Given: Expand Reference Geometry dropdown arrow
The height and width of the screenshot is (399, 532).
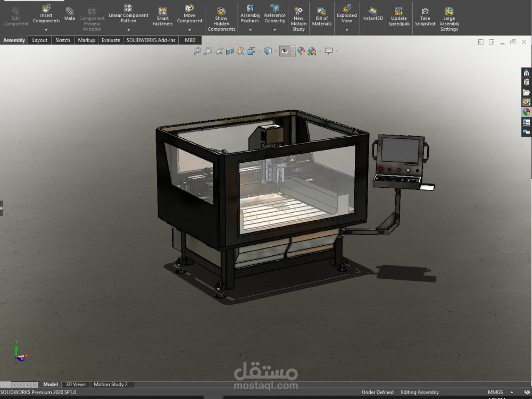Looking at the screenshot, I should (275, 30).
